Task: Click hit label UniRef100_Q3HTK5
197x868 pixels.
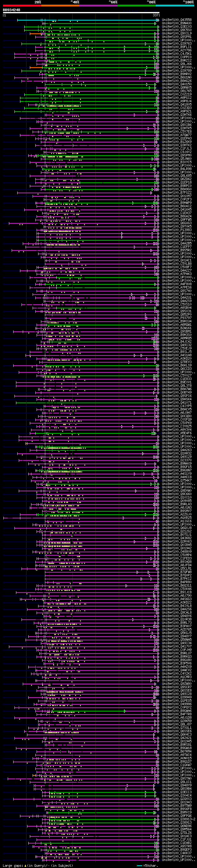Action: coord(177,128)
